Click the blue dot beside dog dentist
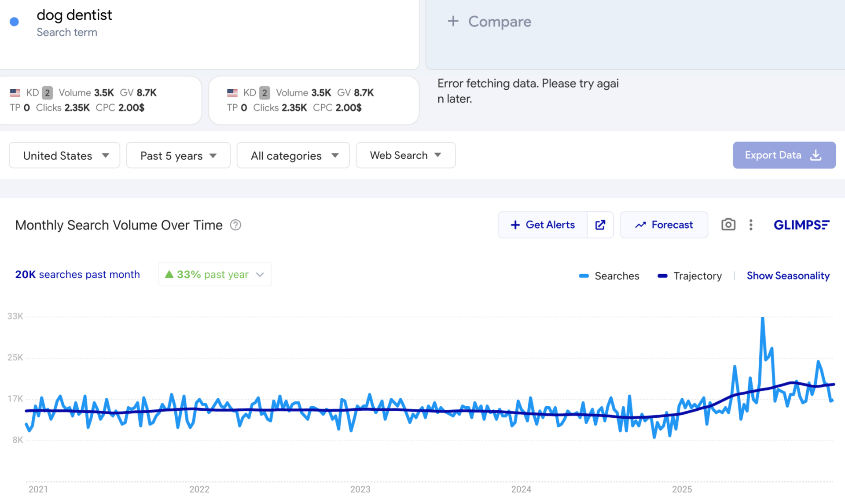This screenshot has width=845, height=504. [15, 22]
